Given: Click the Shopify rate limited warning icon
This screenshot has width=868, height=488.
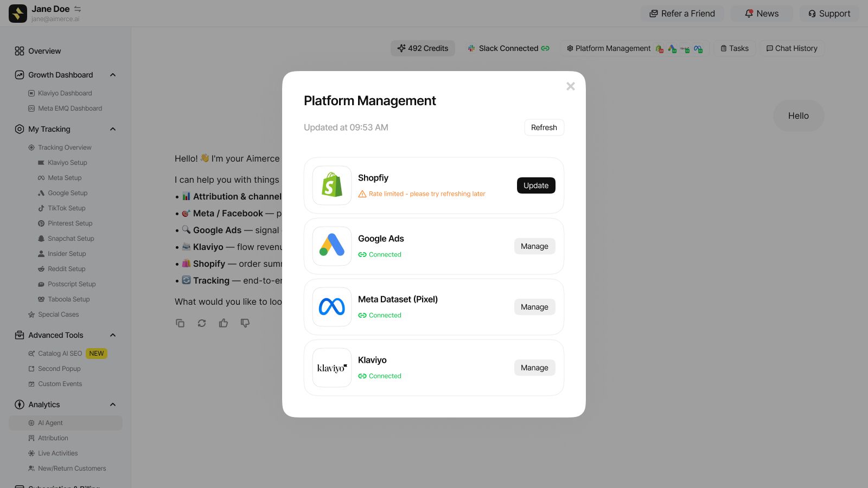Looking at the screenshot, I should point(362,194).
